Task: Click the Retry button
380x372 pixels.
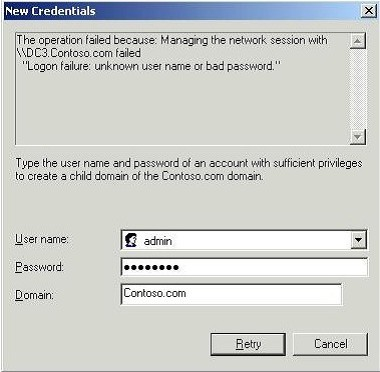Action: (x=248, y=344)
